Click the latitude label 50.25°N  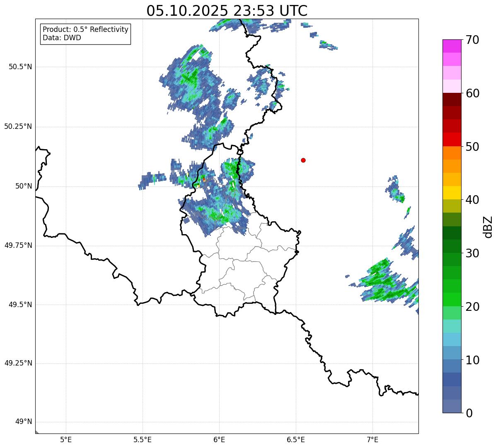(x=18, y=126)
